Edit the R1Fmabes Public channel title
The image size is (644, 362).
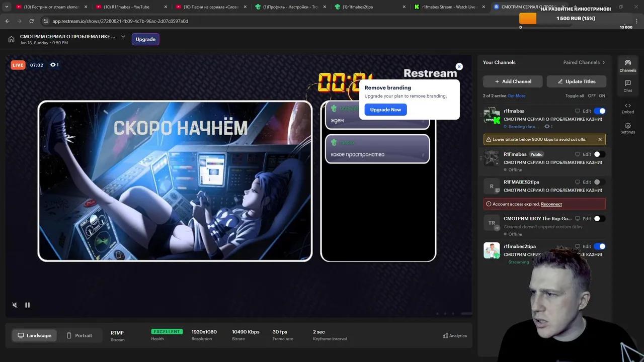[x=587, y=154]
